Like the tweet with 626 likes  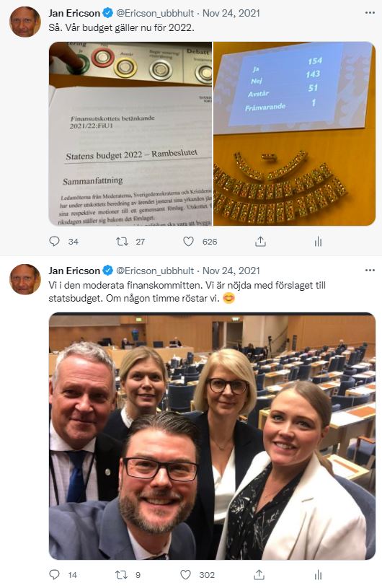click(188, 242)
